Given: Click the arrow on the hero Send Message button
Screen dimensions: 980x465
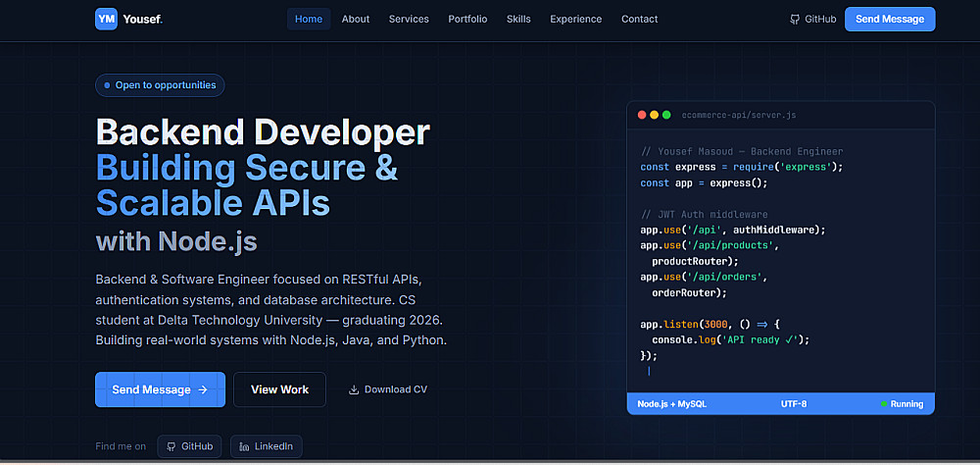Looking at the screenshot, I should [203, 389].
